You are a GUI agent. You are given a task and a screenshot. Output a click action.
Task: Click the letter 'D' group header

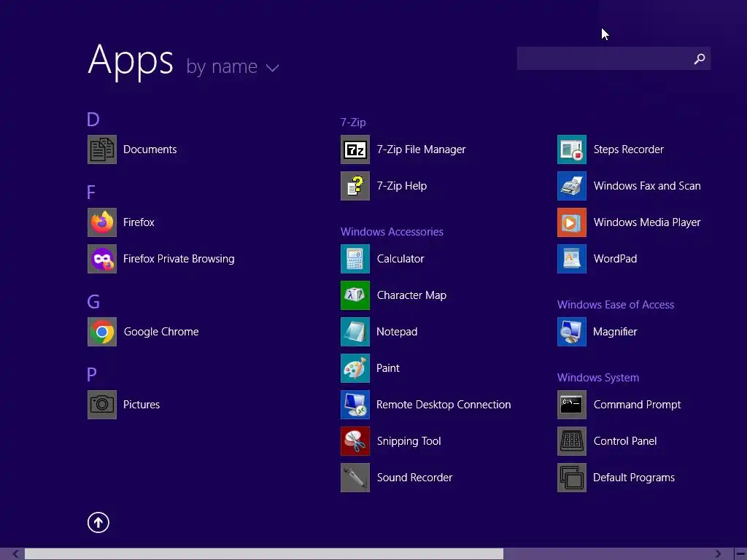pyautogui.click(x=93, y=120)
